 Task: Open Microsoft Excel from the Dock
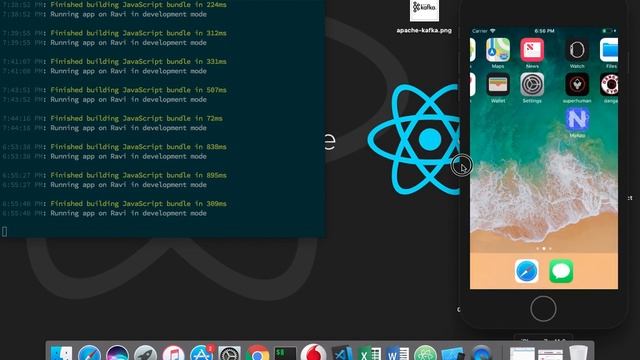[x=370, y=353]
